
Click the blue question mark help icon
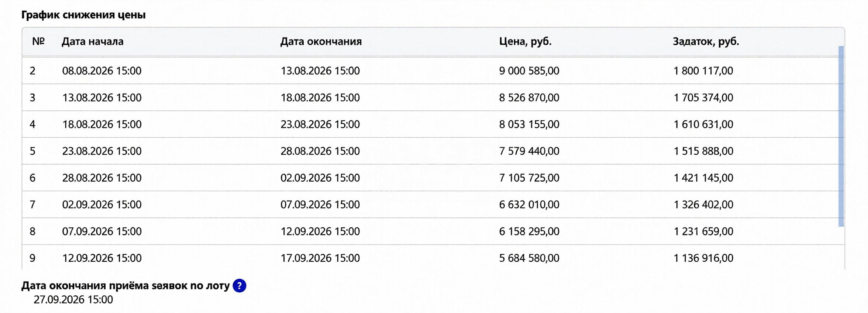tap(239, 286)
